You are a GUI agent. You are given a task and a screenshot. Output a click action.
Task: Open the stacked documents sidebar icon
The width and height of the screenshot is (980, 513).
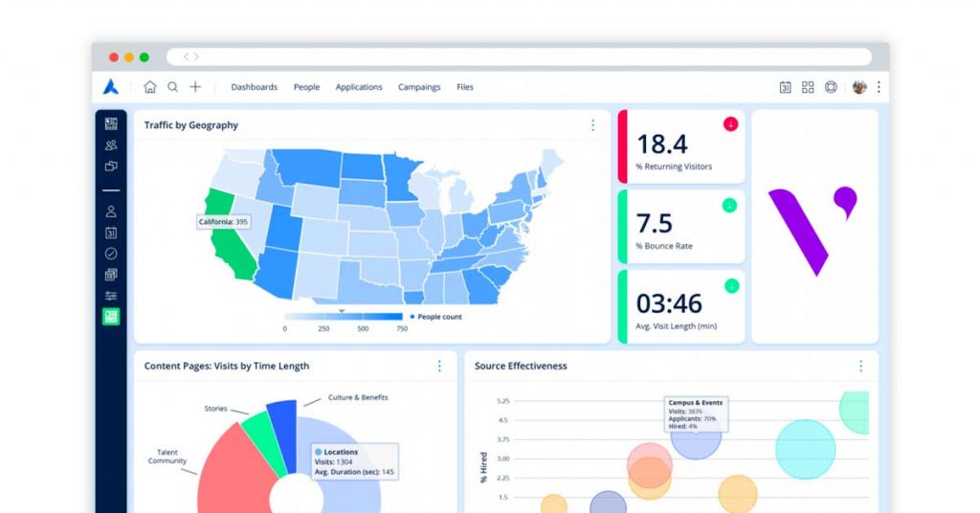pos(111,275)
